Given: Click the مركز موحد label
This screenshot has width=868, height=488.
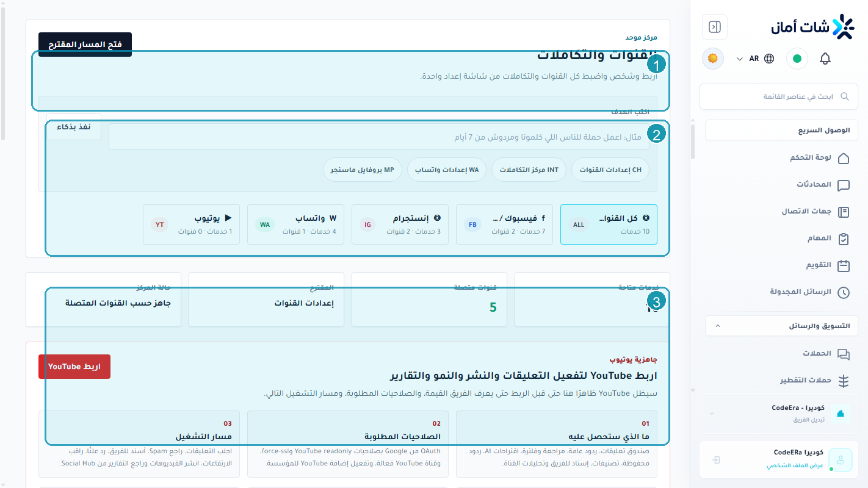Looking at the screenshot, I should click(x=641, y=37).
